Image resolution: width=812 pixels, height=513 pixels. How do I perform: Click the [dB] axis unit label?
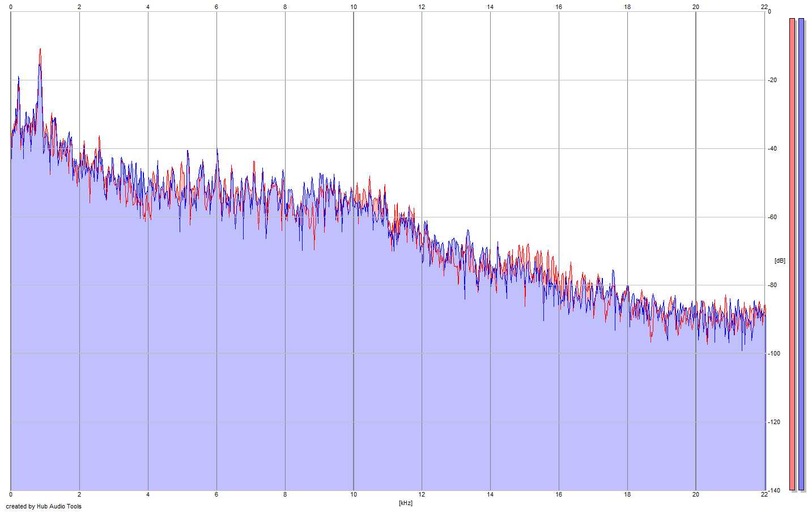[x=780, y=260]
